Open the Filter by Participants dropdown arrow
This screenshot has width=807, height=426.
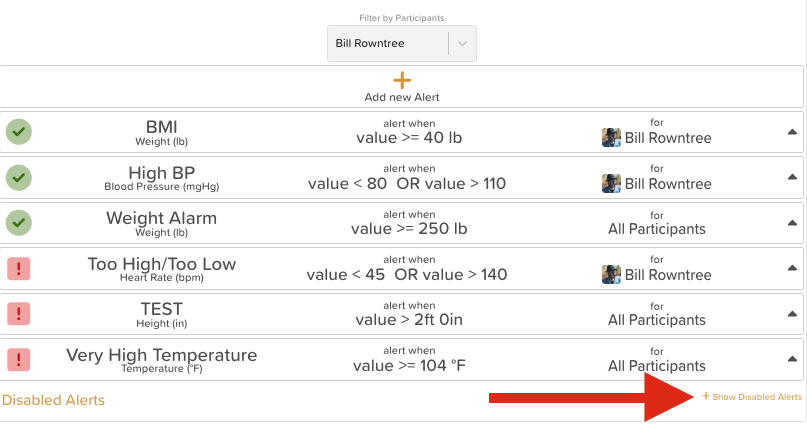pos(461,43)
